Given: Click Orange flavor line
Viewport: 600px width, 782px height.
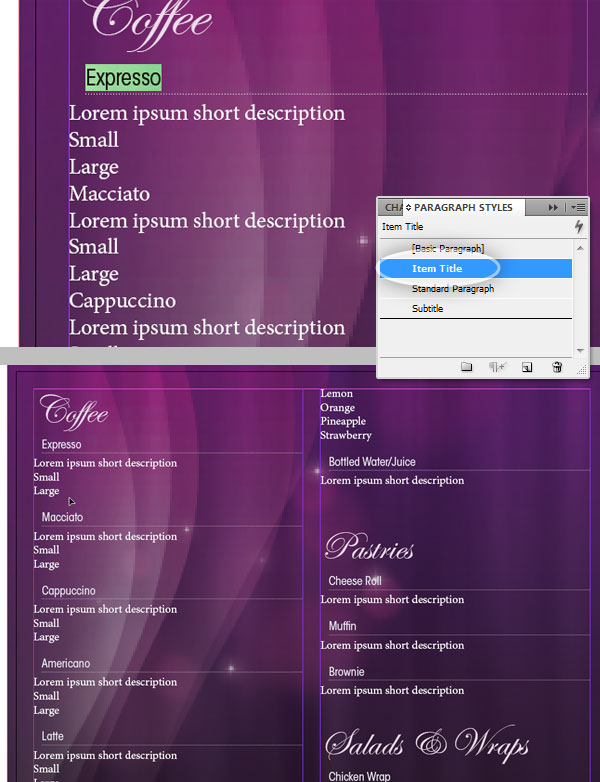Looking at the screenshot, I should (338, 407).
